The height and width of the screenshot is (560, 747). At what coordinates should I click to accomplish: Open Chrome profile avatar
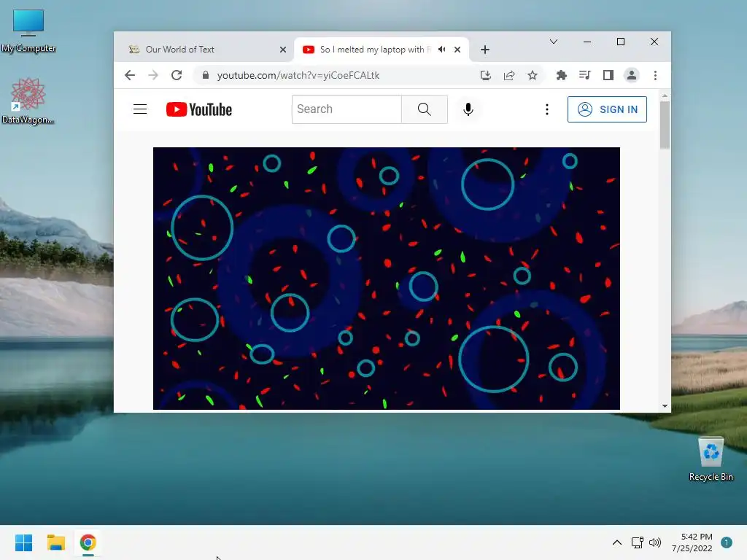(x=632, y=75)
